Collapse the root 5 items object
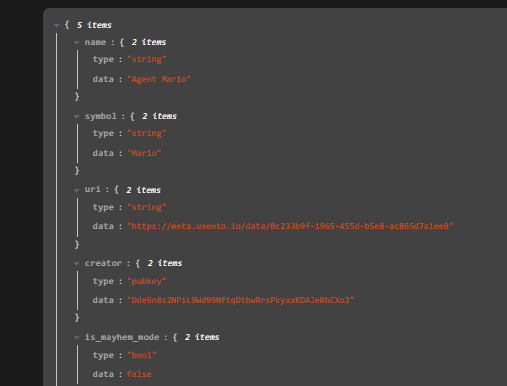 pos(56,25)
